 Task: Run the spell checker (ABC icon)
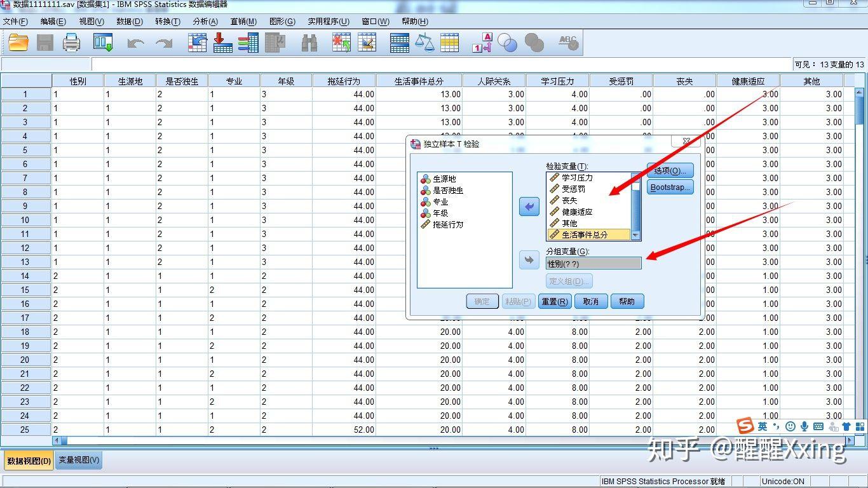(x=567, y=42)
